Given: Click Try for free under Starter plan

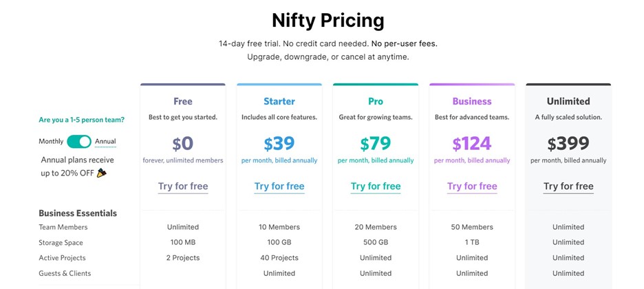Looking at the screenshot, I should pyautogui.click(x=279, y=186).
